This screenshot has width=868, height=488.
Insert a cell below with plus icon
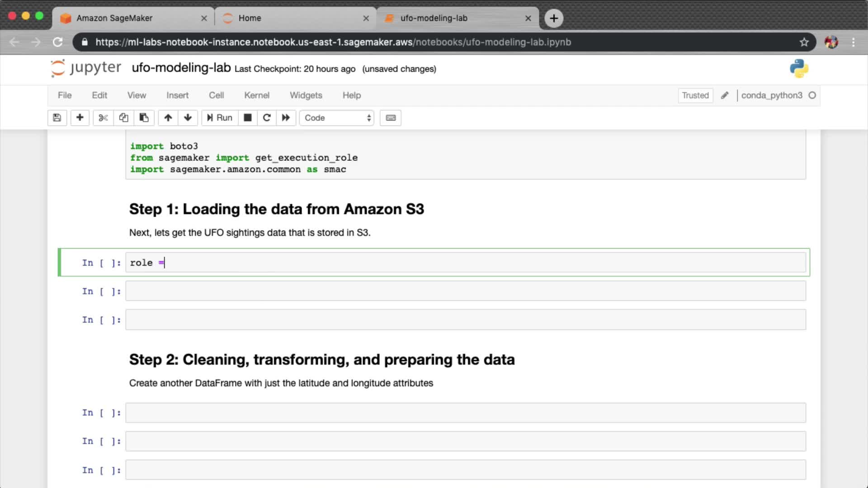click(x=80, y=118)
